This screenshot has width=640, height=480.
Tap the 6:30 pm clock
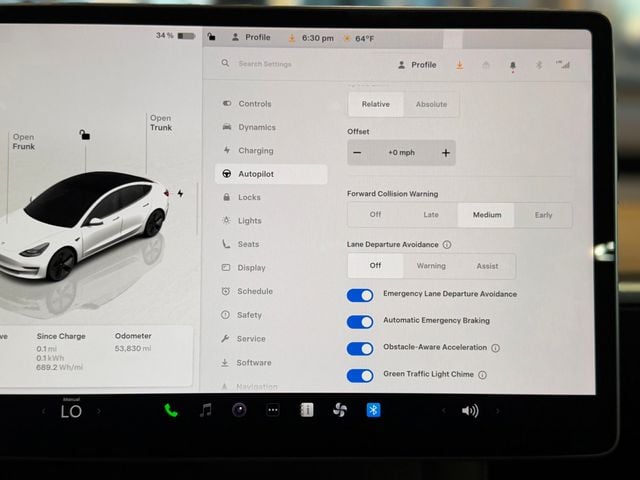318,38
